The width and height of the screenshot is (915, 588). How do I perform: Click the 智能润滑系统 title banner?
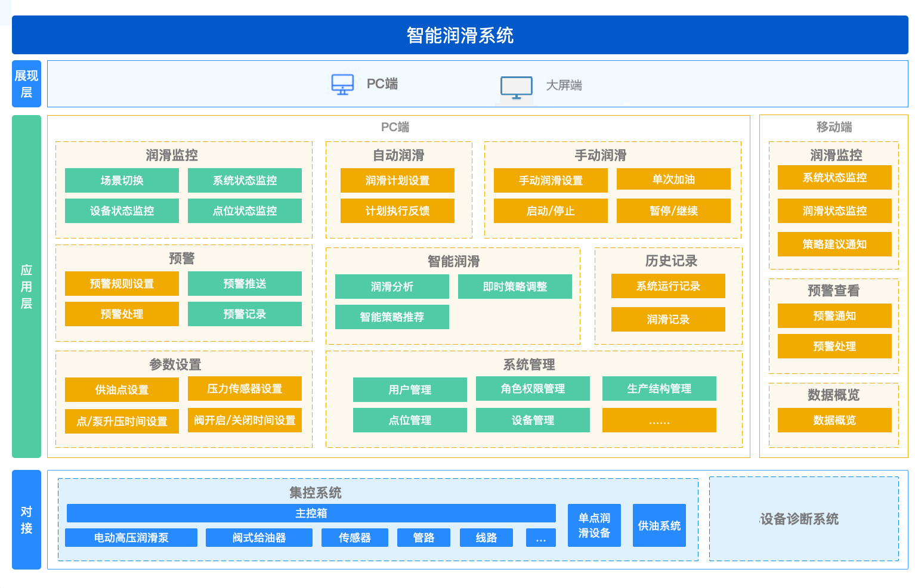(460, 35)
